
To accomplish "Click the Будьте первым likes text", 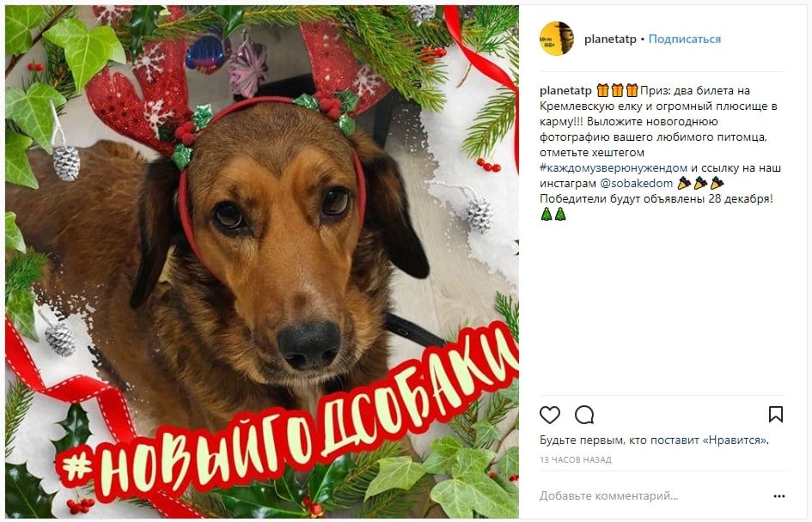I will pos(654,440).
